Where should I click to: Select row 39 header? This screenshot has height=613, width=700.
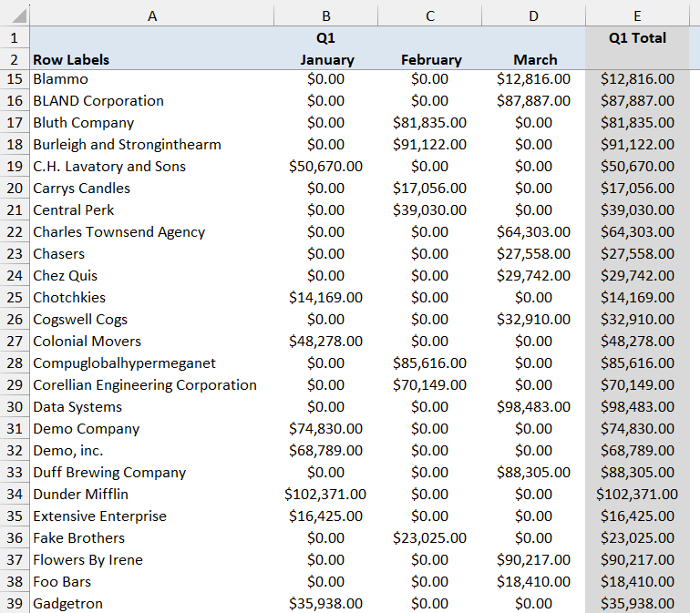click(15, 604)
